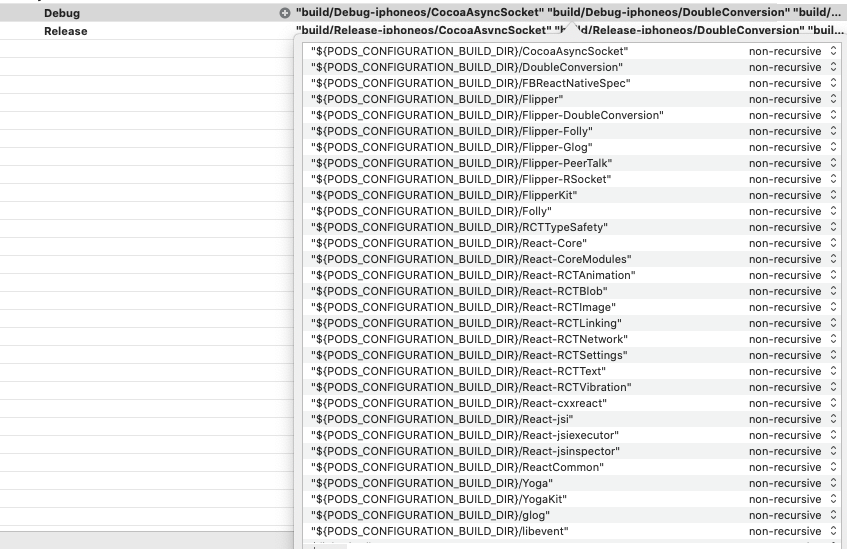Open recursive stepper for React-RCTAnimation path
Viewport: 847px width, 549px height.
pos(833,276)
